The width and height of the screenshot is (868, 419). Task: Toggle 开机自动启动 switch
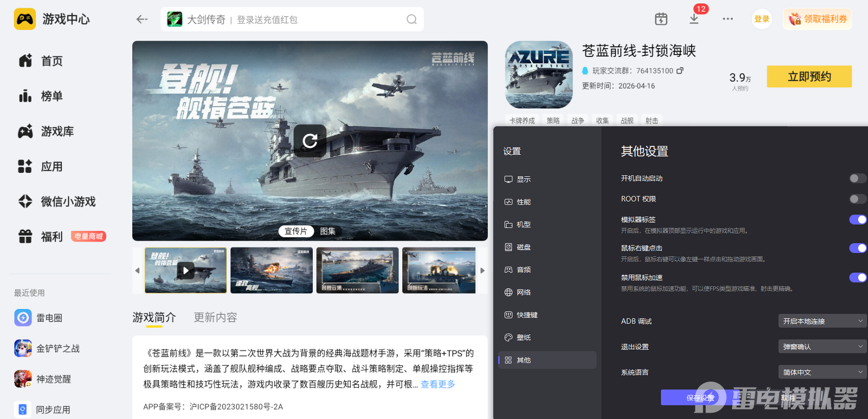point(858,178)
